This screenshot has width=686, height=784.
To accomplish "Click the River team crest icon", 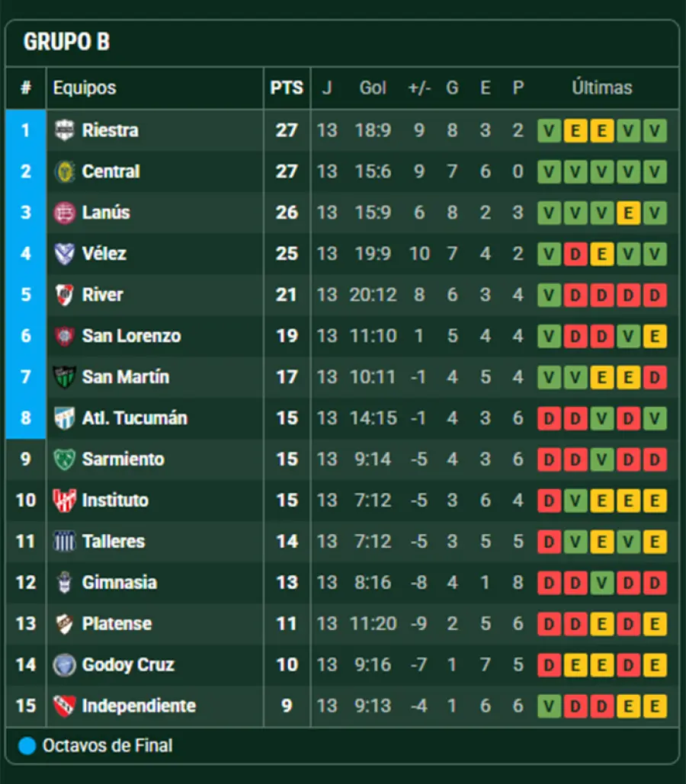I will click(65, 295).
